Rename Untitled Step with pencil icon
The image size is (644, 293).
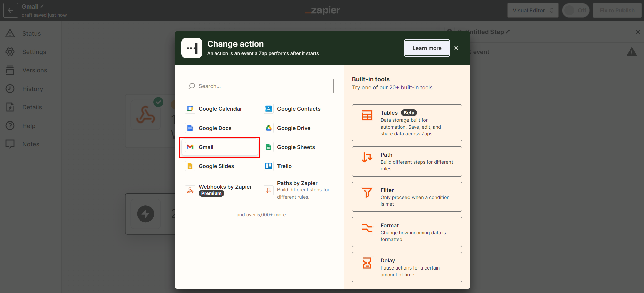[x=508, y=32]
